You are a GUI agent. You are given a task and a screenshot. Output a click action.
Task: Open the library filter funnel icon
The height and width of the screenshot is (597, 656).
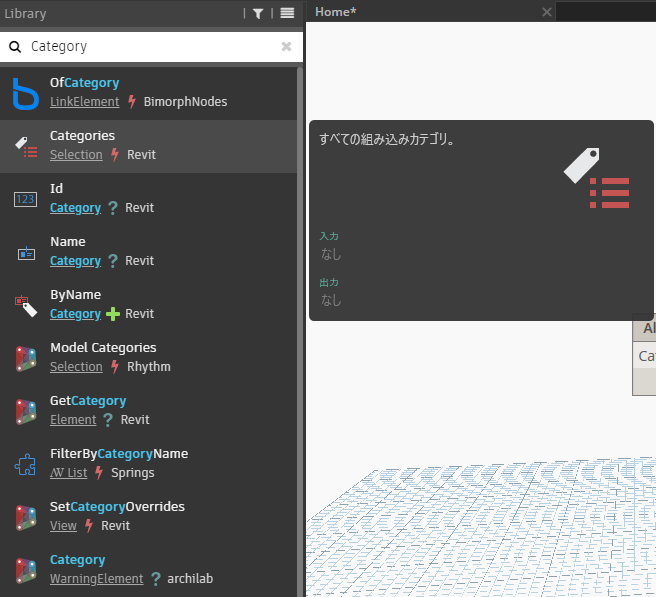(x=258, y=14)
